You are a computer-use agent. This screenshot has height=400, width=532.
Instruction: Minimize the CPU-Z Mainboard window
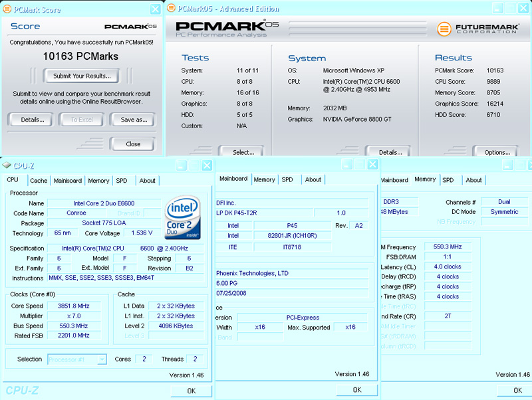click(346, 164)
